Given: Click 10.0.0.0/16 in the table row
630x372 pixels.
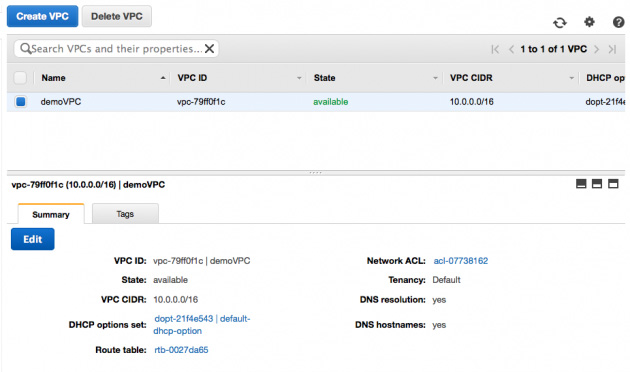Looking at the screenshot, I should [x=471, y=102].
